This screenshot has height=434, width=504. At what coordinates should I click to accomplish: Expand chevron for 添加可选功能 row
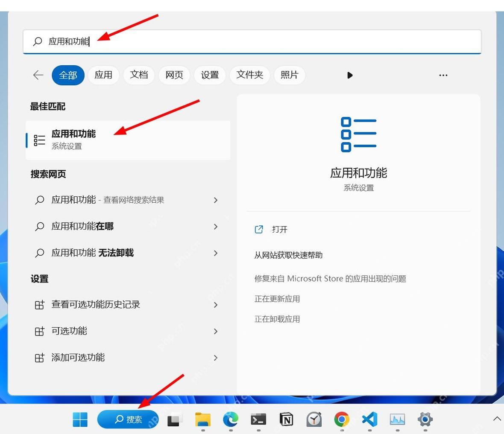[216, 358]
